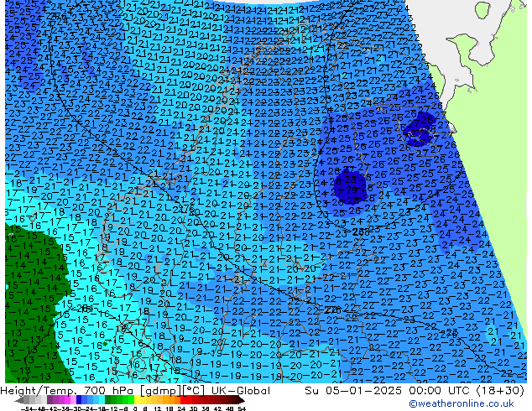
Task: Click the Height/Temp. 700 hPa title text
Action: pos(68,391)
